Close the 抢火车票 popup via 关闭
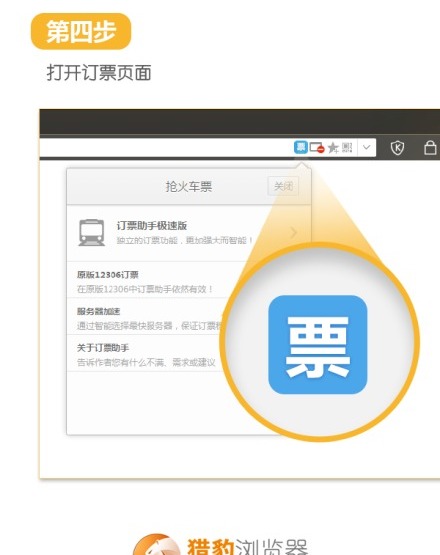Screen dimensions: 440x555 pyautogui.click(x=283, y=186)
